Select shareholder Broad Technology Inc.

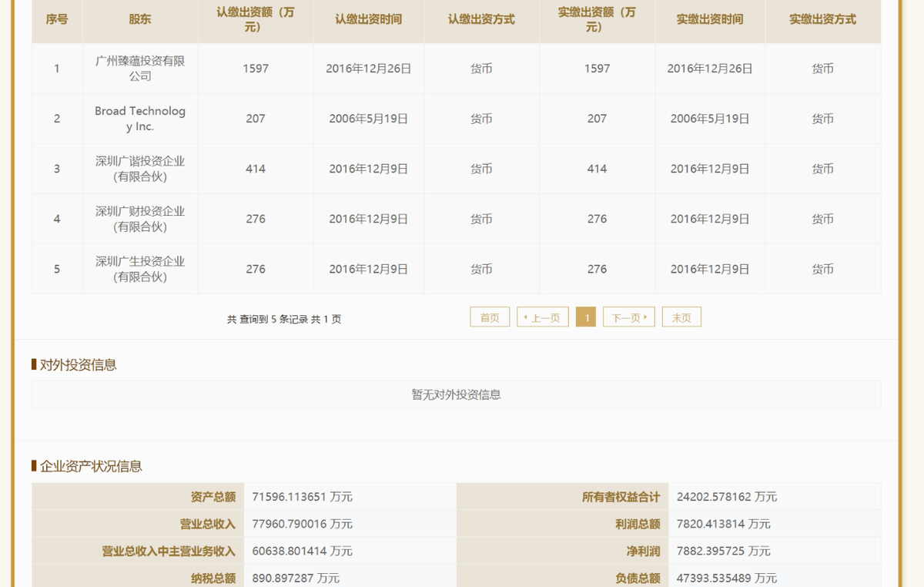(x=140, y=119)
